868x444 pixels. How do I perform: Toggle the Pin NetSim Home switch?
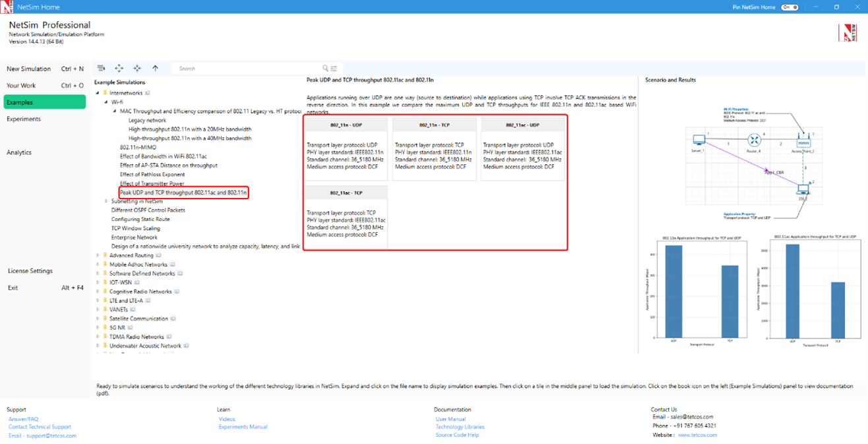coord(790,7)
